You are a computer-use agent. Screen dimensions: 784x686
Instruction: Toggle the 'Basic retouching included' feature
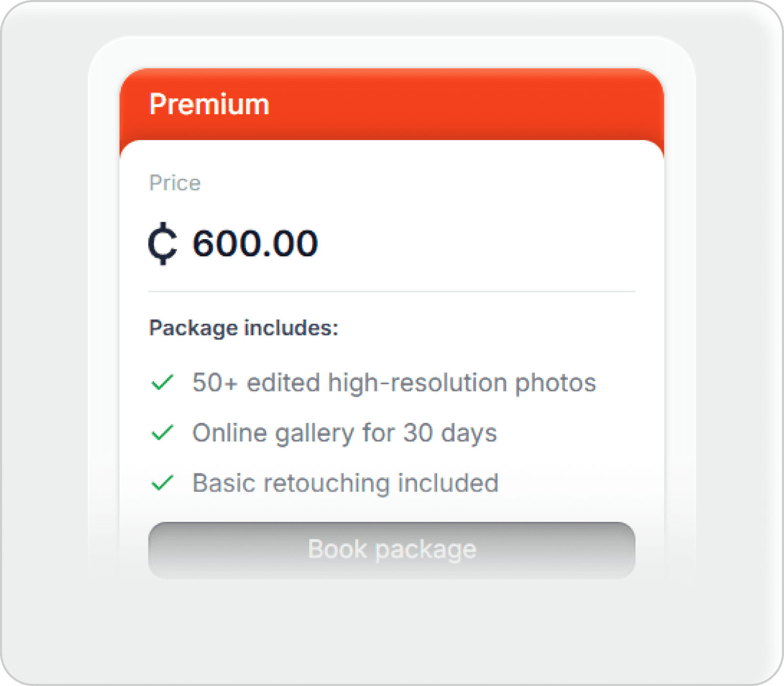pyautogui.click(x=345, y=483)
